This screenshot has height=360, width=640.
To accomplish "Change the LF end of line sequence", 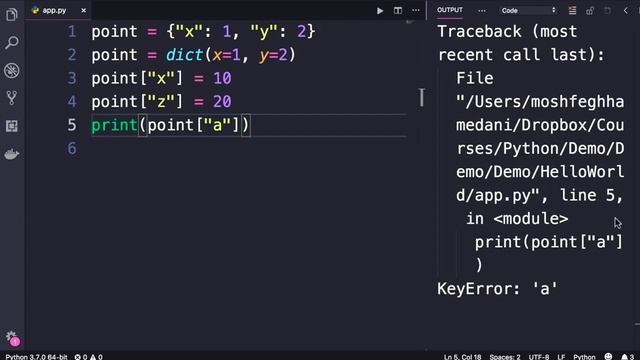I will click(561, 357).
